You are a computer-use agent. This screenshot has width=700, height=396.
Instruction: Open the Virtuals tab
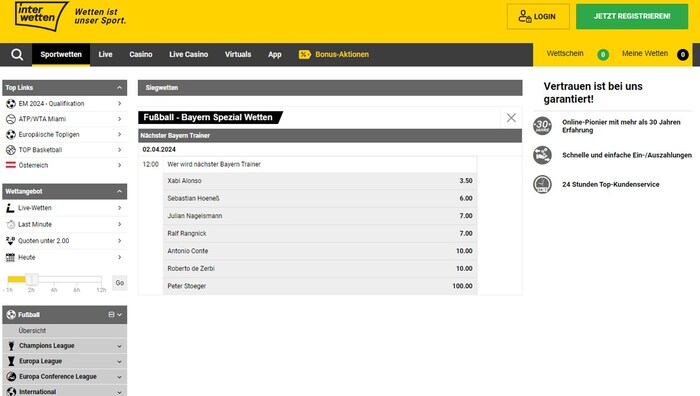click(238, 54)
